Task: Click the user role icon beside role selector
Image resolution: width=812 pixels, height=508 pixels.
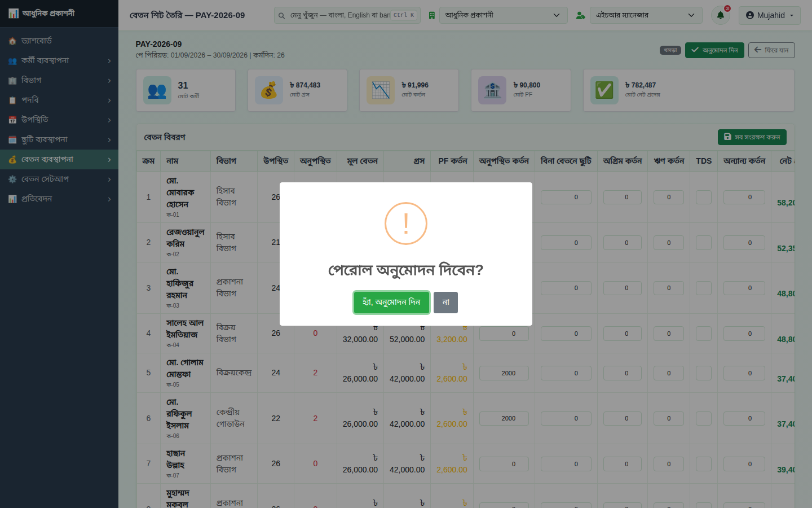Action: coord(580,15)
